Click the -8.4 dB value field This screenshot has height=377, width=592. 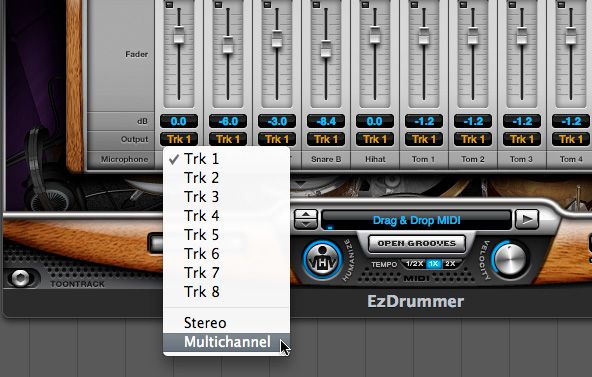(x=326, y=122)
